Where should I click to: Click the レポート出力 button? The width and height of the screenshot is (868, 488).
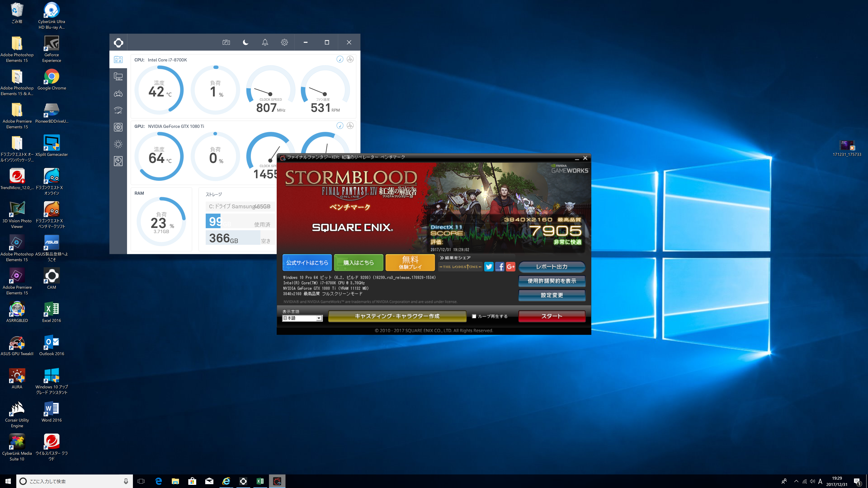coord(552,267)
